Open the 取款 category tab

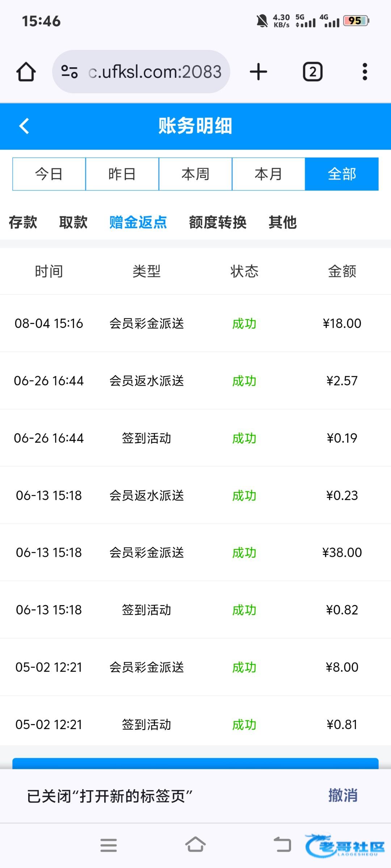[73, 222]
